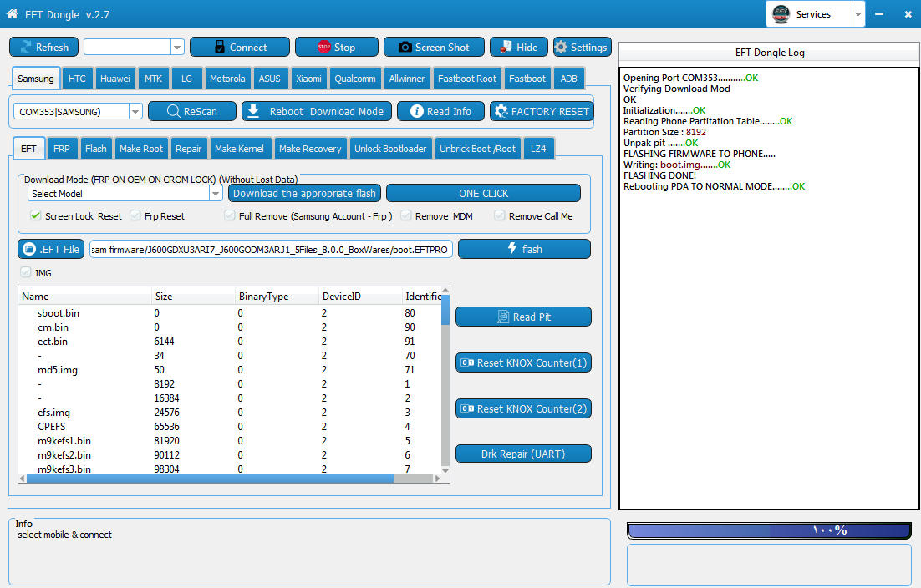Open the Xiaomi tab
The width and height of the screenshot is (921, 588).
pyautogui.click(x=308, y=78)
